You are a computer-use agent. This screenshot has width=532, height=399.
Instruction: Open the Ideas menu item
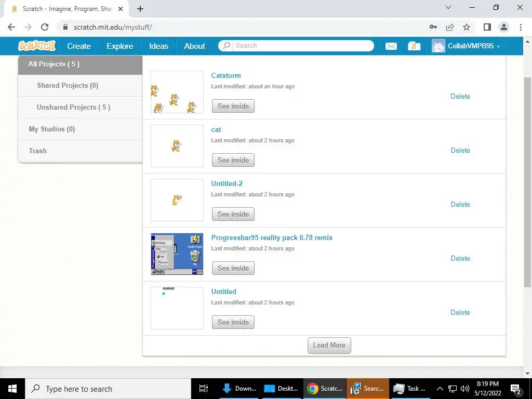pyautogui.click(x=159, y=46)
